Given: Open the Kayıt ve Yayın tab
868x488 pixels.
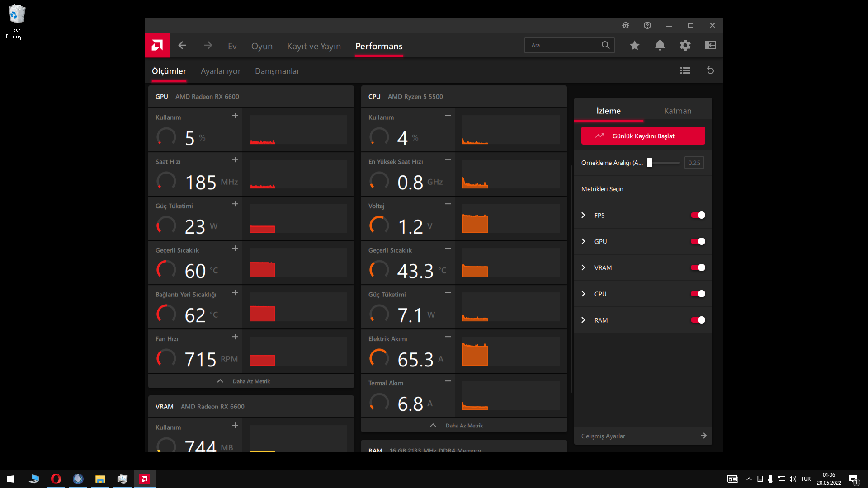Looking at the screenshot, I should click(314, 46).
